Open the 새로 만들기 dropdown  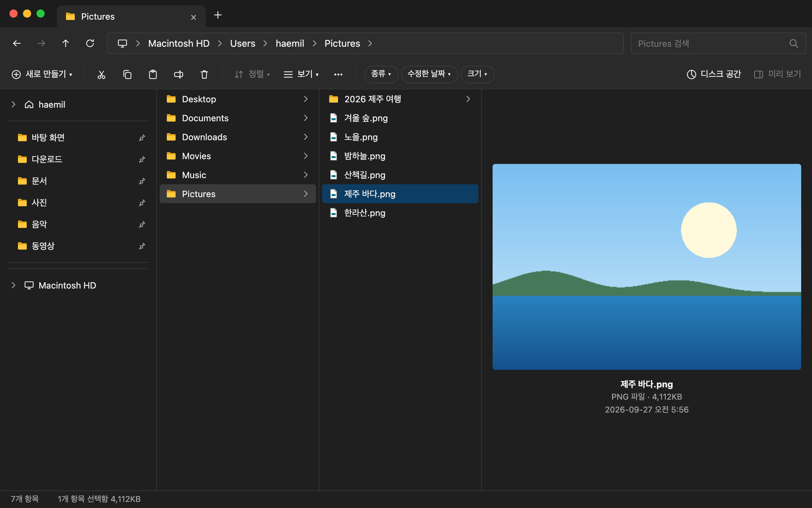point(42,74)
